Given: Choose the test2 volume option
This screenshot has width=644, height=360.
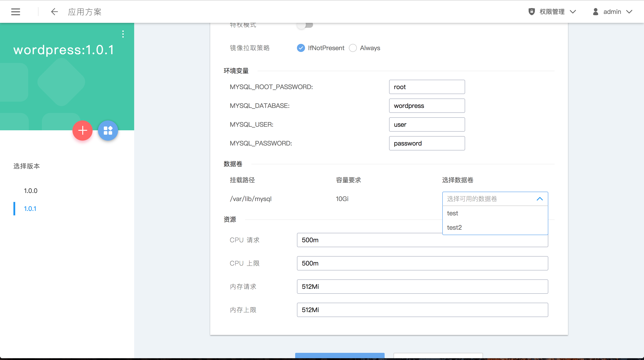Looking at the screenshot, I should point(454,227).
